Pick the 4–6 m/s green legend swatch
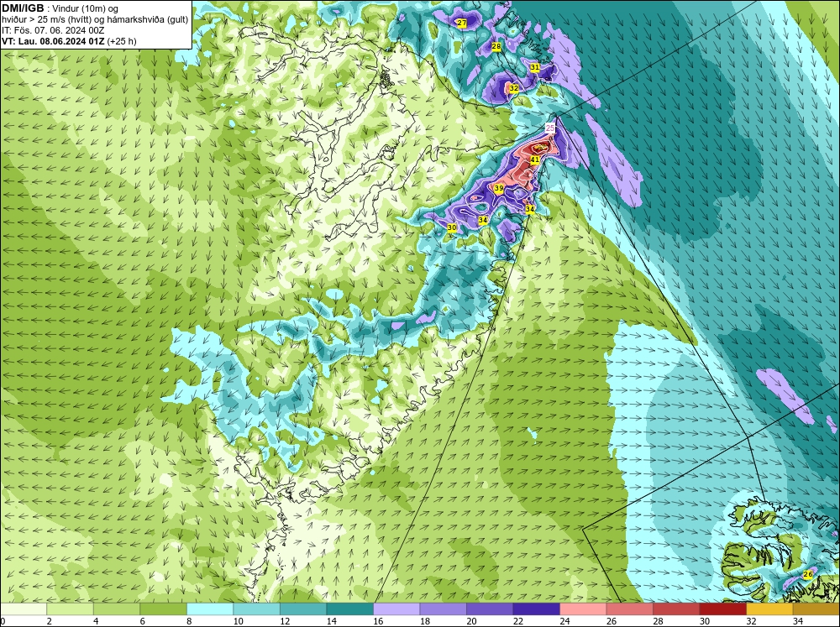The height and width of the screenshot is (627, 840). [x=116, y=609]
